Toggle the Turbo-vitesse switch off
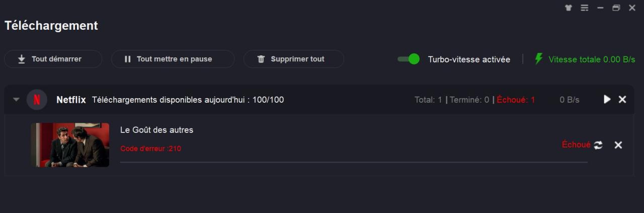 (409, 59)
